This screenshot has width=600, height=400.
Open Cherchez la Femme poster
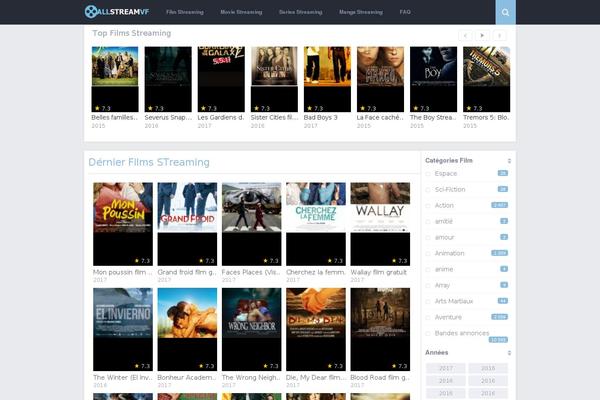pyautogui.click(x=316, y=224)
